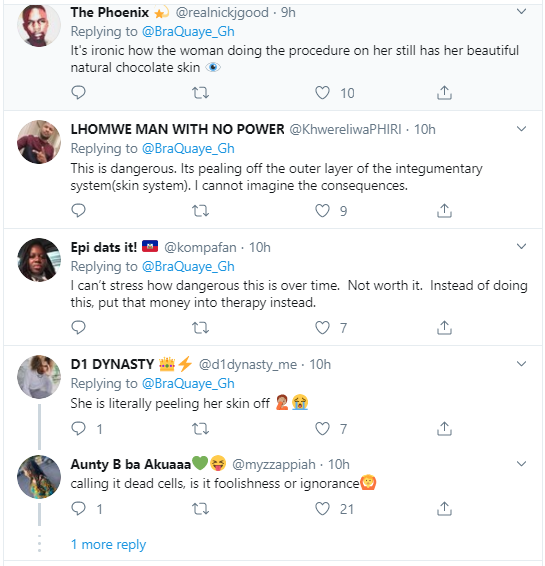Show the 1 more reply link
This screenshot has width=545, height=566.
point(108,544)
